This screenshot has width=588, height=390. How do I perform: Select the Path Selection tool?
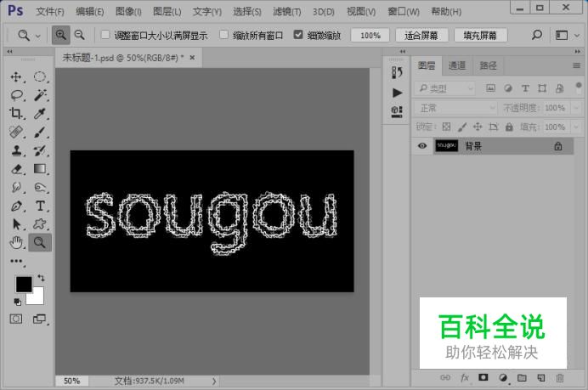coord(16,224)
